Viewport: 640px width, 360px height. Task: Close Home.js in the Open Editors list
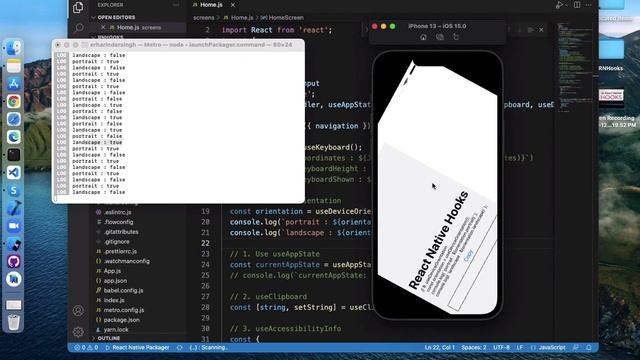(x=103, y=27)
